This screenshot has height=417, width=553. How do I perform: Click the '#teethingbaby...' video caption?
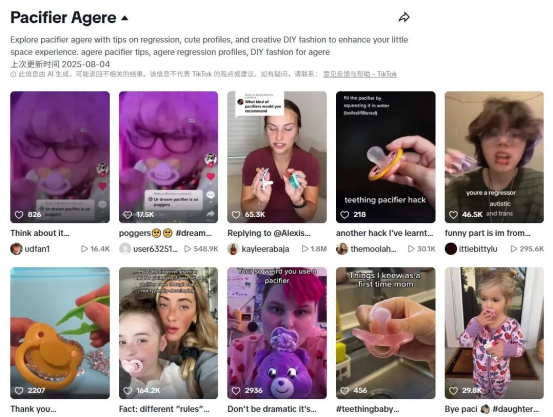[368, 409]
